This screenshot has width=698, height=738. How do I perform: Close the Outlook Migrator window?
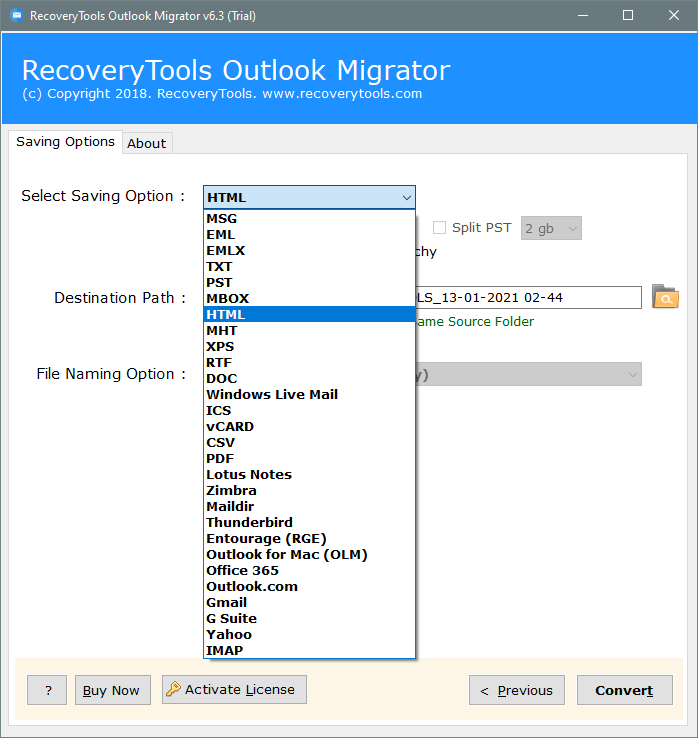[674, 16]
